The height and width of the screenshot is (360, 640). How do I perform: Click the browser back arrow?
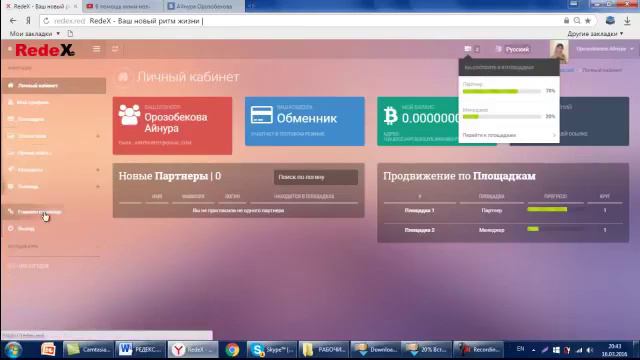tap(13, 20)
